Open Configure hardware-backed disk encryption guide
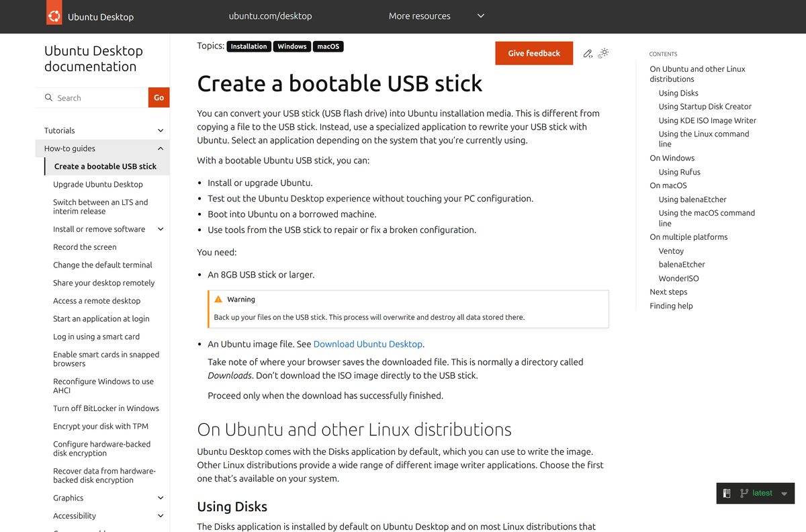 (102, 449)
